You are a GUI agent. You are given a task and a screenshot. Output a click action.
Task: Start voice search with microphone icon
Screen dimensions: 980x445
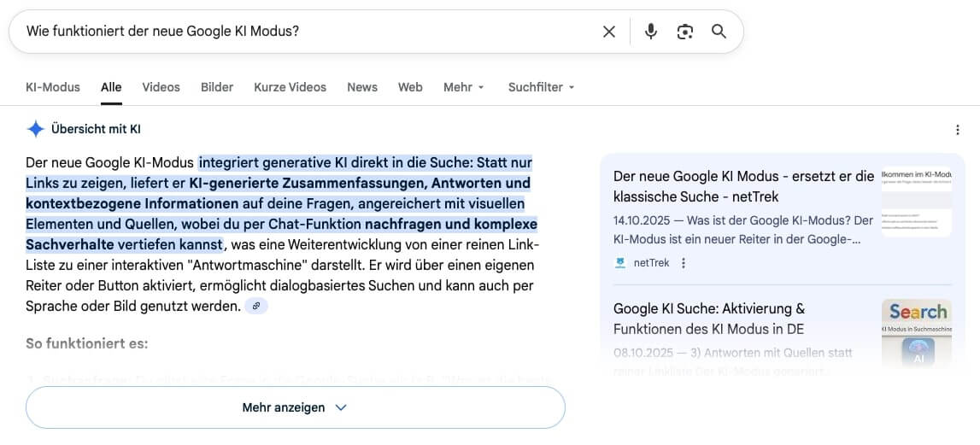coord(650,32)
